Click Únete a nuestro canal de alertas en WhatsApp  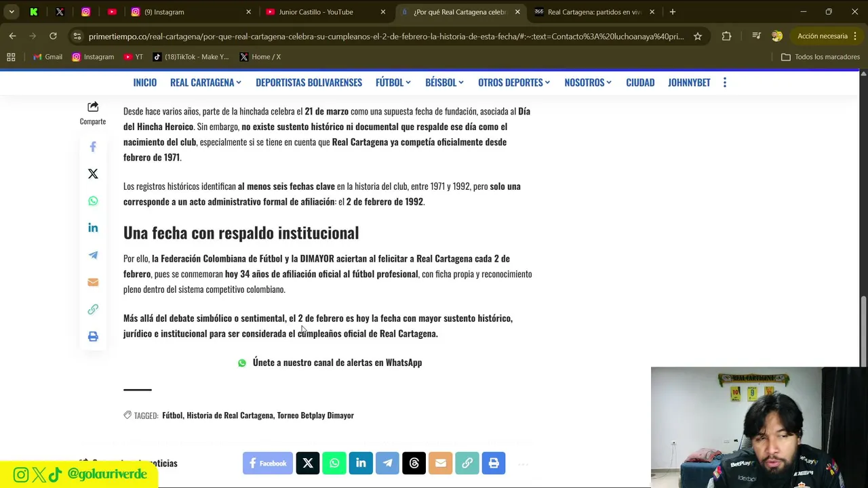tap(330, 363)
